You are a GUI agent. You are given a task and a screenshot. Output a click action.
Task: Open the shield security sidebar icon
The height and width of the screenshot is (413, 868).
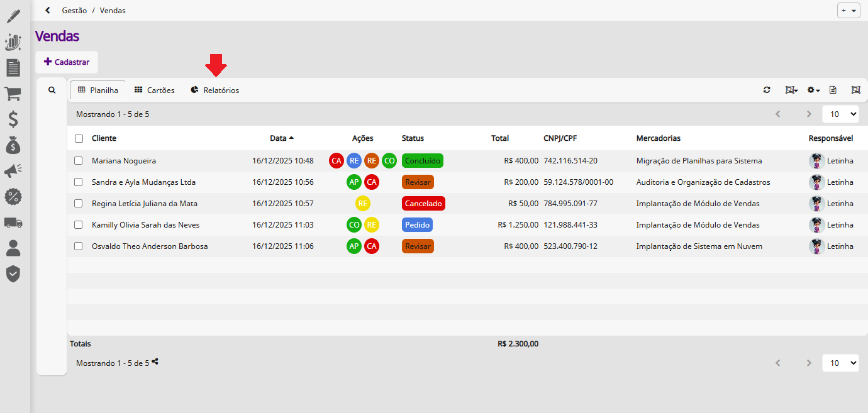13,273
